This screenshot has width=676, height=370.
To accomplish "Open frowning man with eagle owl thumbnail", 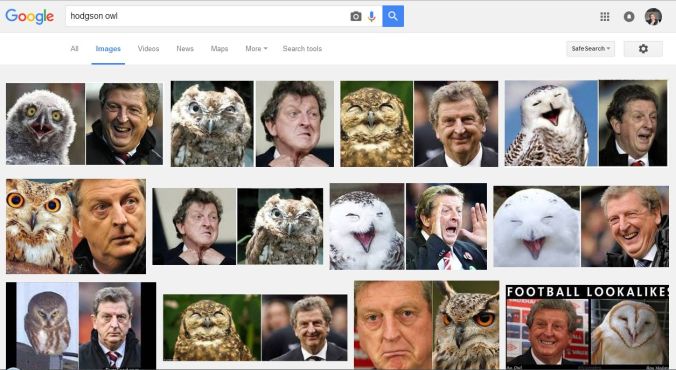I will click(x=427, y=325).
